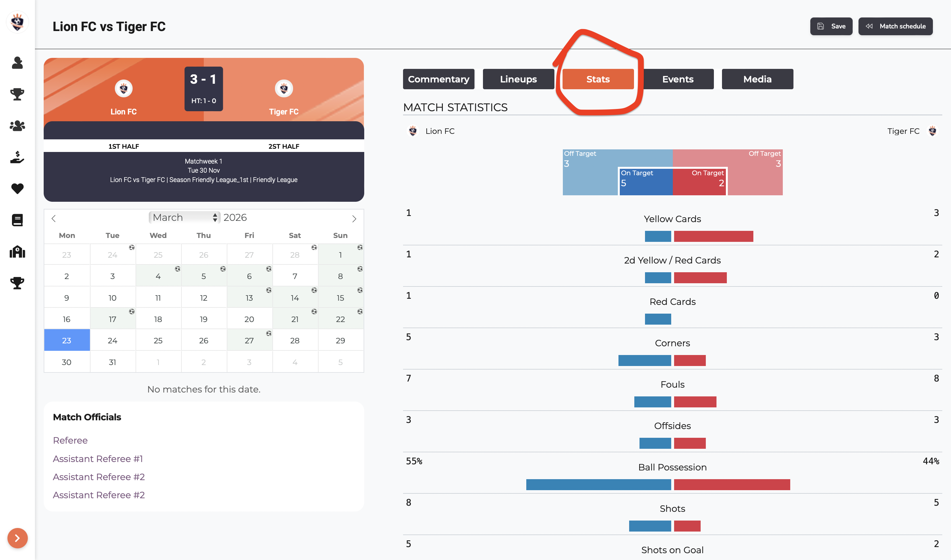
Task: Switch to the Commentary tab
Action: [x=438, y=79]
